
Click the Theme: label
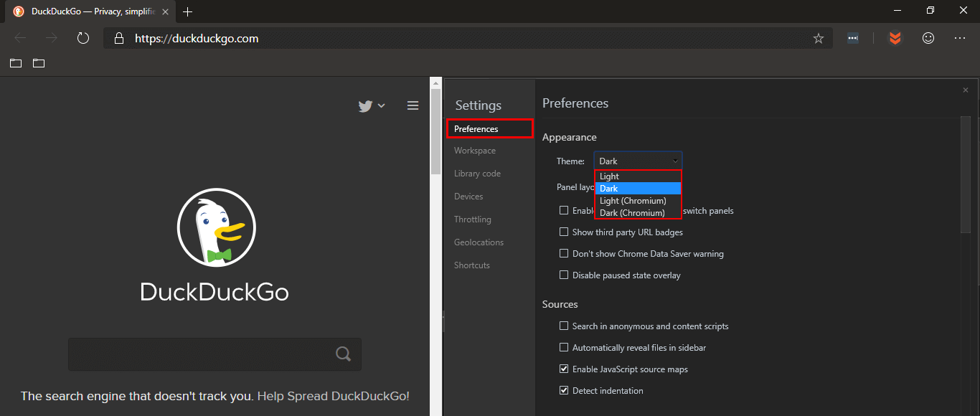(570, 161)
